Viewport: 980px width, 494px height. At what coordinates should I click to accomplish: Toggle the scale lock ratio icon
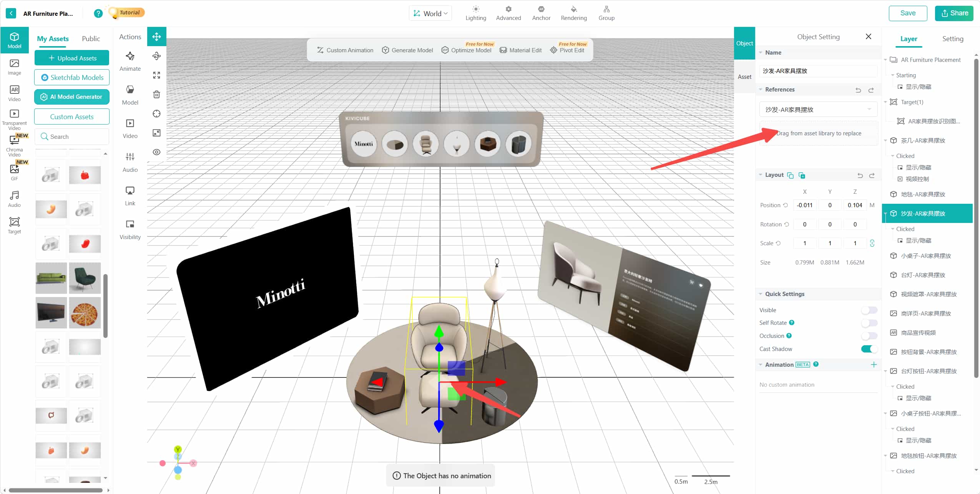872,243
